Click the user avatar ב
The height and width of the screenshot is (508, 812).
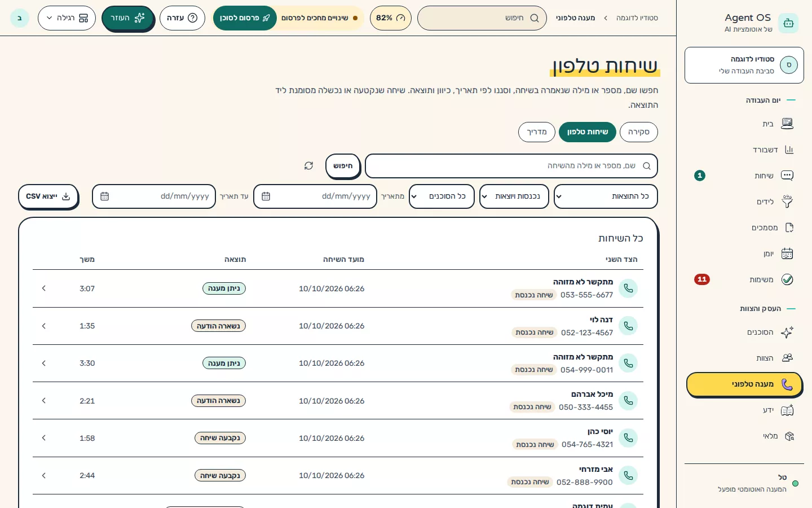20,18
